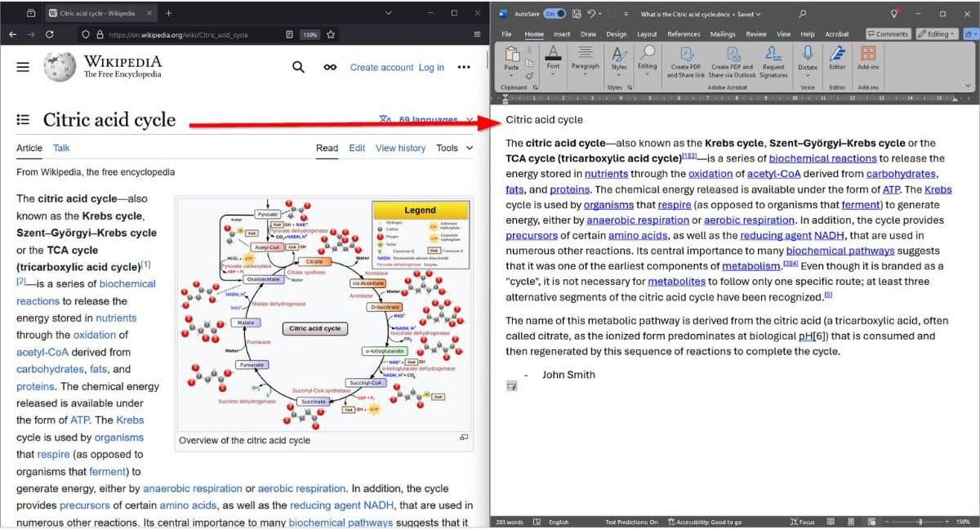Switch to the References tab in Word
980x529 pixels.
click(x=684, y=34)
